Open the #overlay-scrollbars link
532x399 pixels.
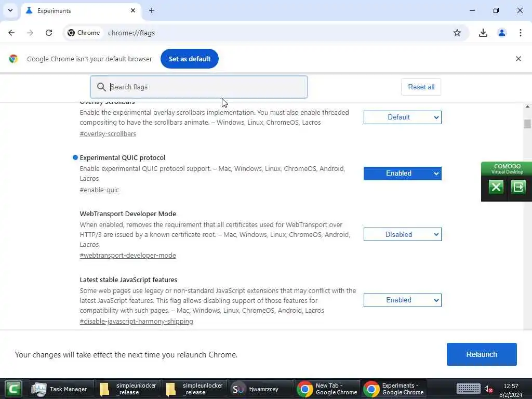coord(108,134)
